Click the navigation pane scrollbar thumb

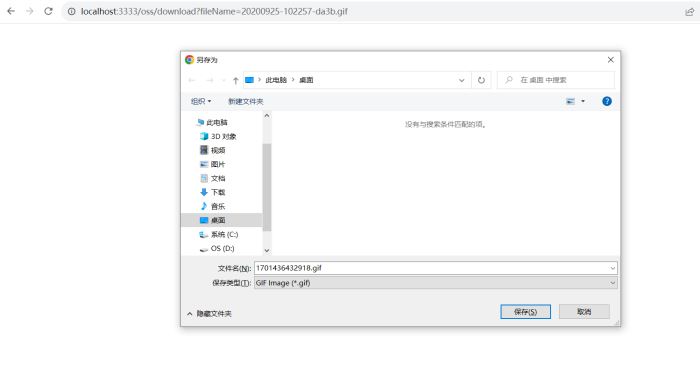tap(267, 187)
